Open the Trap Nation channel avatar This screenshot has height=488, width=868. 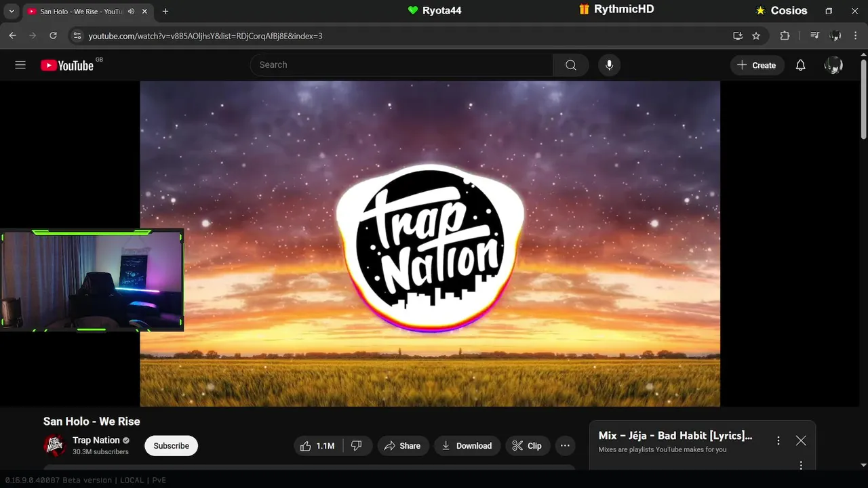tap(54, 445)
